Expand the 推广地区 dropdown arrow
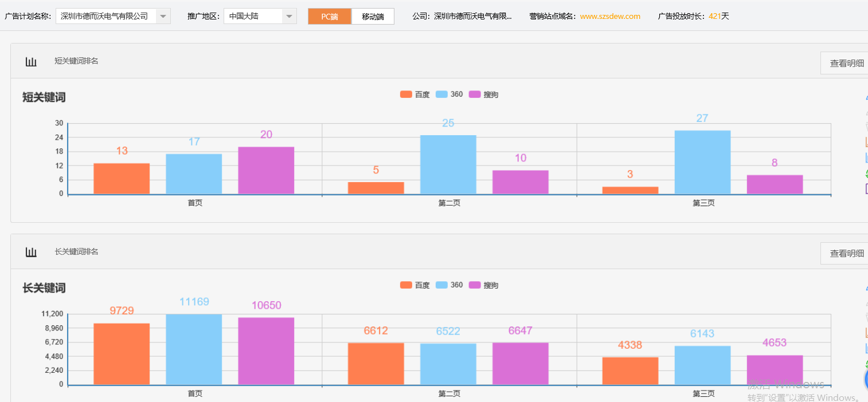This screenshot has height=402, width=868. point(290,16)
